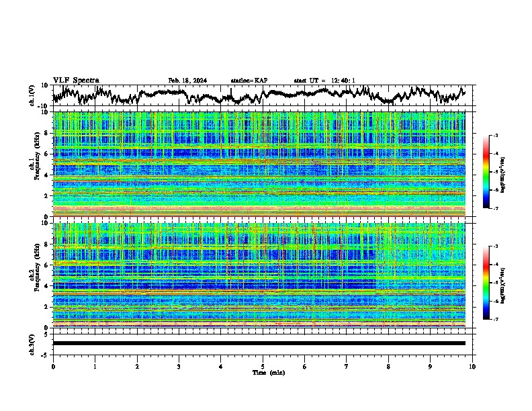Screen dimensions: 532x411
Task: Click the time axis tick label "9"
Action: click(x=430, y=367)
